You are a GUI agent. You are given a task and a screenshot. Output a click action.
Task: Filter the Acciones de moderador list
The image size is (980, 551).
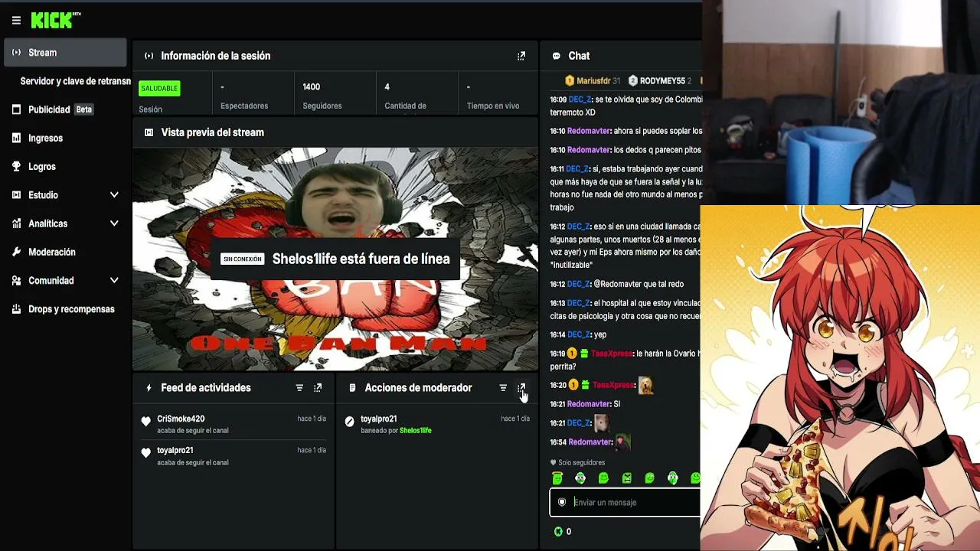click(503, 388)
